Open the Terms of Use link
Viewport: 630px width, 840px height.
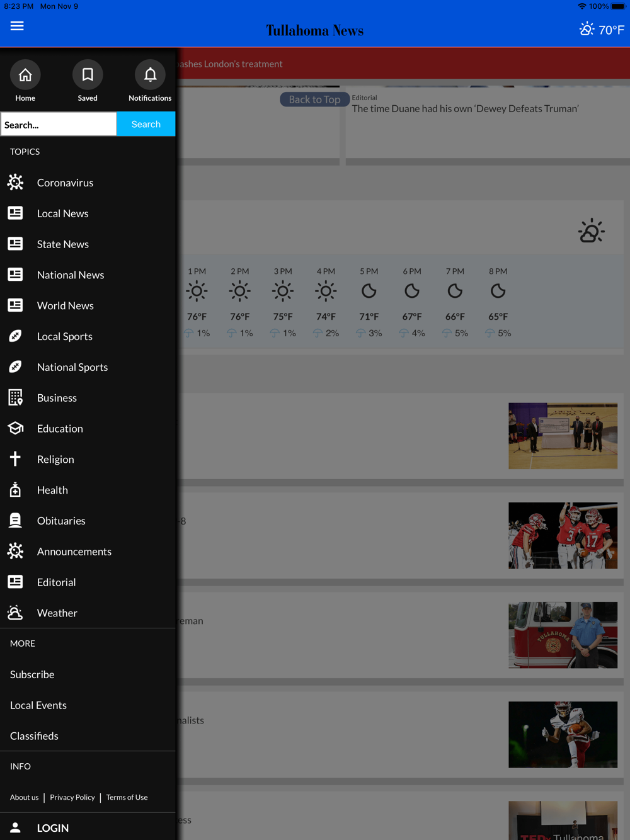[127, 797]
